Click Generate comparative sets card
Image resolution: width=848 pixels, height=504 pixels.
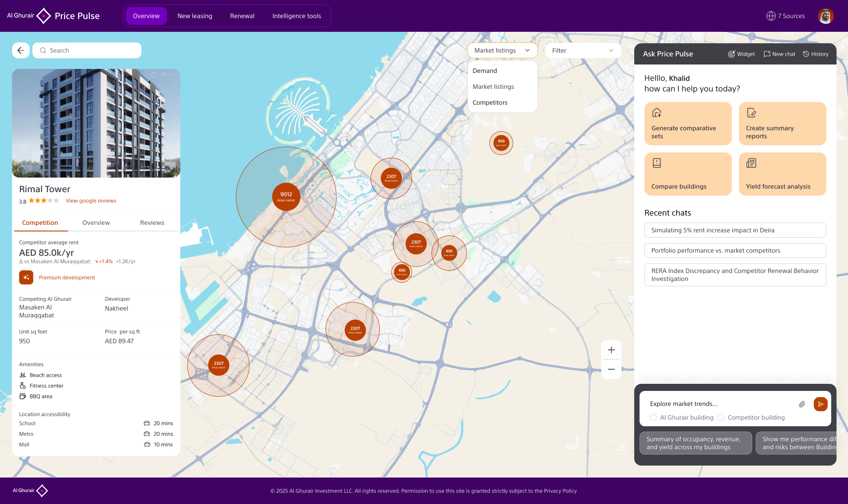click(x=688, y=124)
